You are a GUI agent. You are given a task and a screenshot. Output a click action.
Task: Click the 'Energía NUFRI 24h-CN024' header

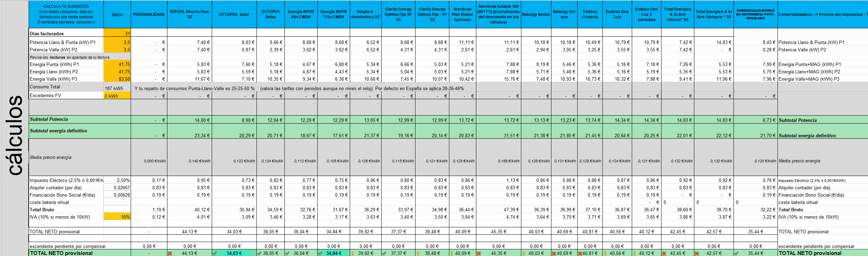click(301, 14)
